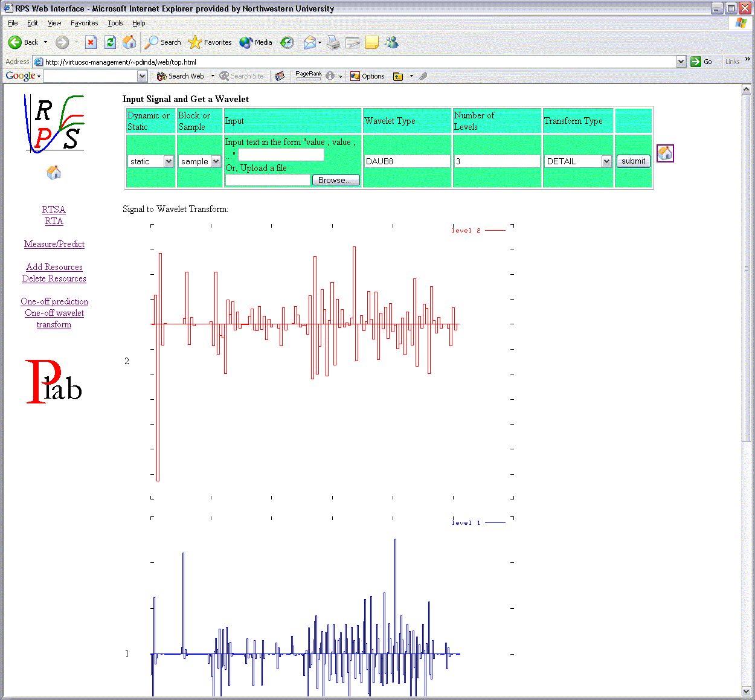Expand the DETAIL transform type dropdown
The width and height of the screenshot is (755, 700).
[x=606, y=161]
